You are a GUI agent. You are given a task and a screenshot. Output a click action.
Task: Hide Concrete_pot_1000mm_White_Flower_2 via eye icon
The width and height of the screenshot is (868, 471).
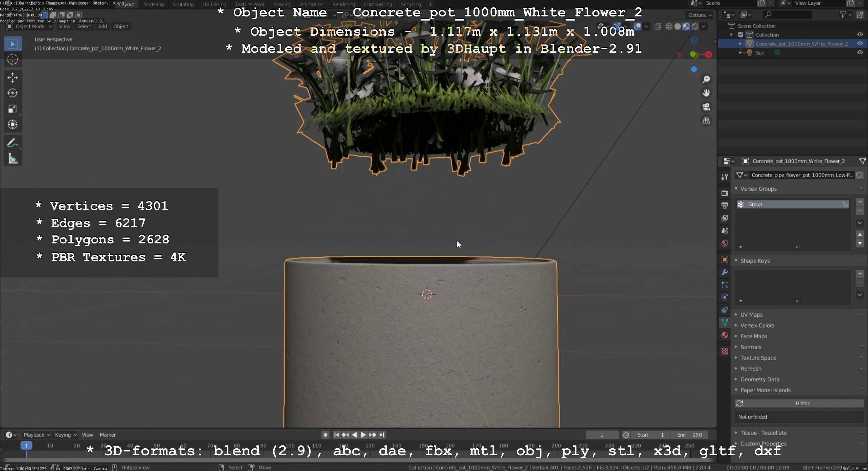coord(860,44)
